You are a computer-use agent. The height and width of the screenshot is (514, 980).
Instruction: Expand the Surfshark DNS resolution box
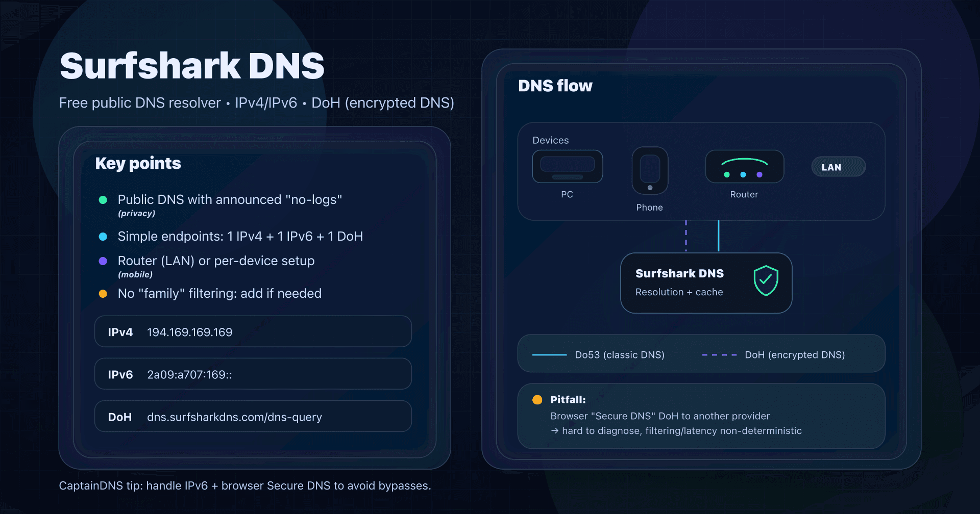tap(706, 283)
